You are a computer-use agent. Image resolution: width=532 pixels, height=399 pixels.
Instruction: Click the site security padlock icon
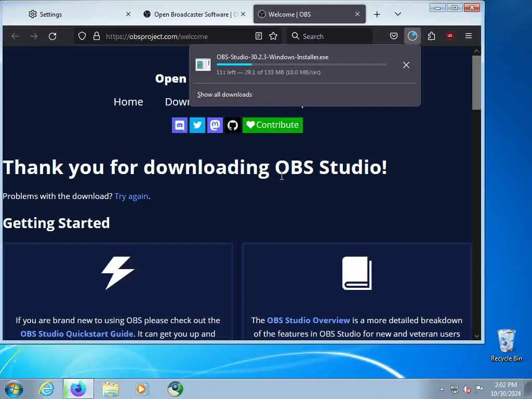pyautogui.click(x=97, y=36)
